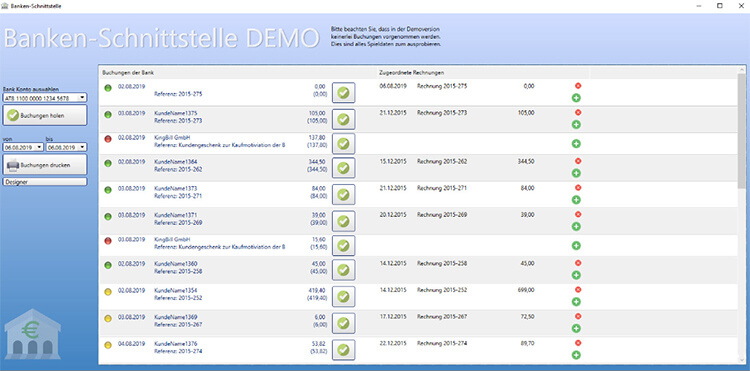
Task: Remove assigned Rechnung 2015-275
Action: coord(578,86)
